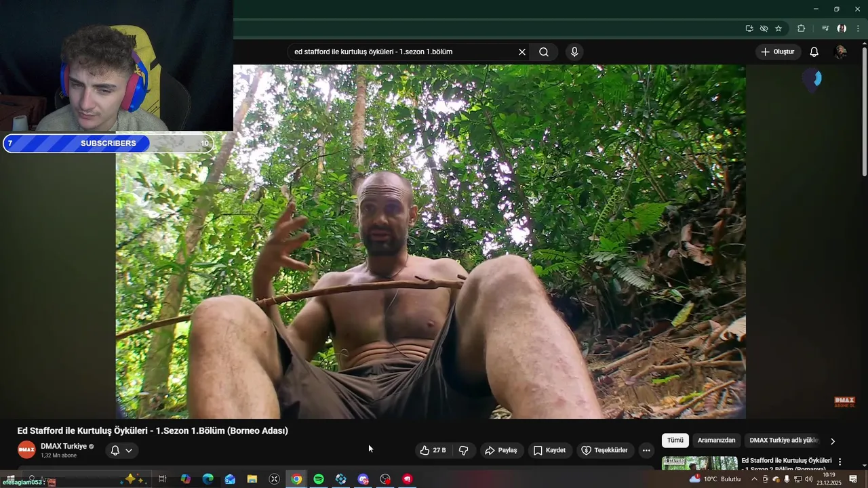Bookmark this tab with the star icon
Viewport: 868px width, 488px height.
tap(778, 28)
